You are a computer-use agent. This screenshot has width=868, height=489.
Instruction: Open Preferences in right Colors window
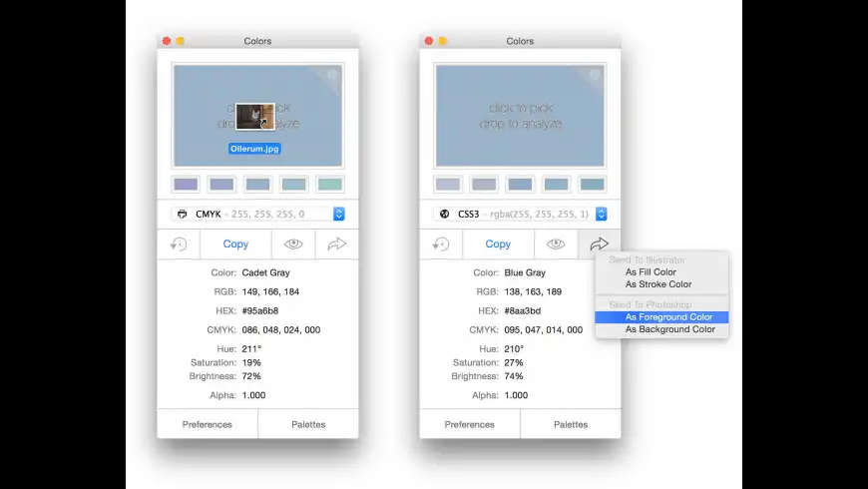click(470, 425)
